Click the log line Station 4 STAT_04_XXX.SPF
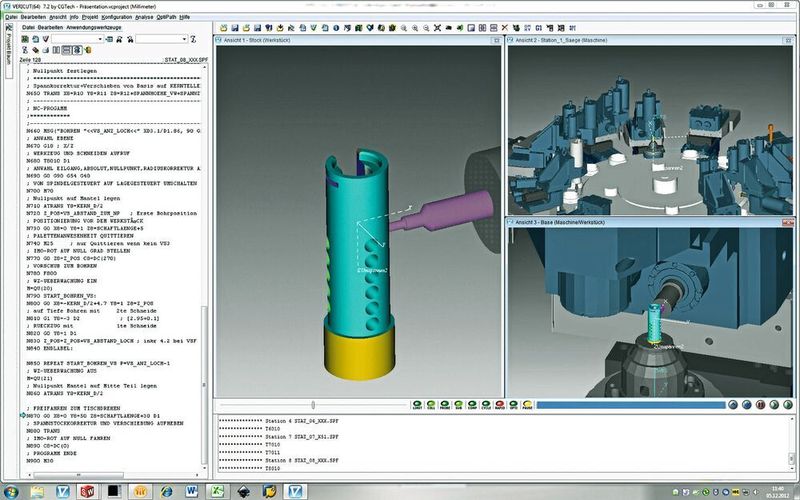This screenshot has width=800, height=500. click(x=301, y=421)
